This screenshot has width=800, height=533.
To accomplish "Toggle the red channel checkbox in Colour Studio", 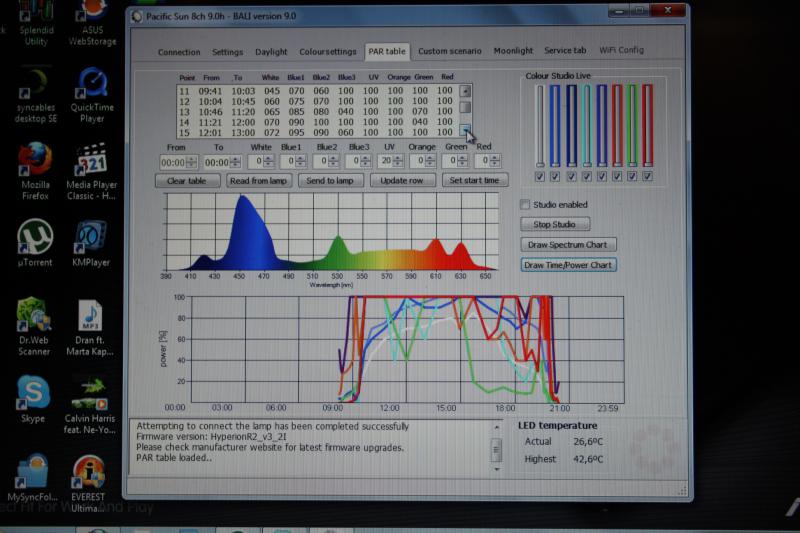I will click(x=647, y=177).
